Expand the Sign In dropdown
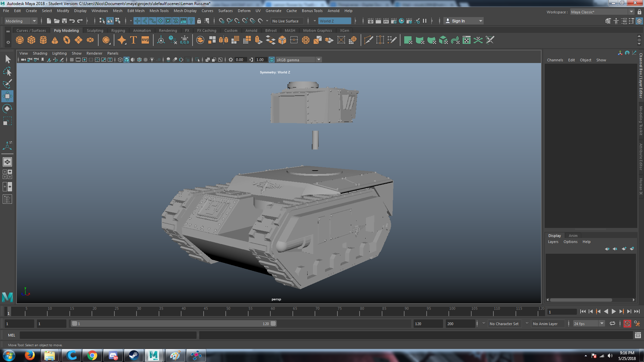Viewport: 644px width, 362px height. pyautogui.click(x=481, y=21)
